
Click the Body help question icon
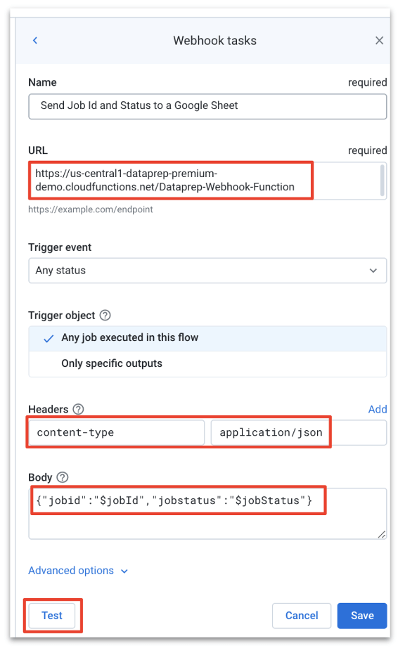coord(62,477)
